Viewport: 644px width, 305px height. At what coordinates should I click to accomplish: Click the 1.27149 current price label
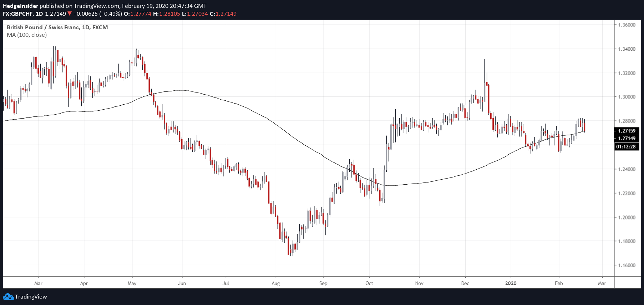pyautogui.click(x=627, y=138)
